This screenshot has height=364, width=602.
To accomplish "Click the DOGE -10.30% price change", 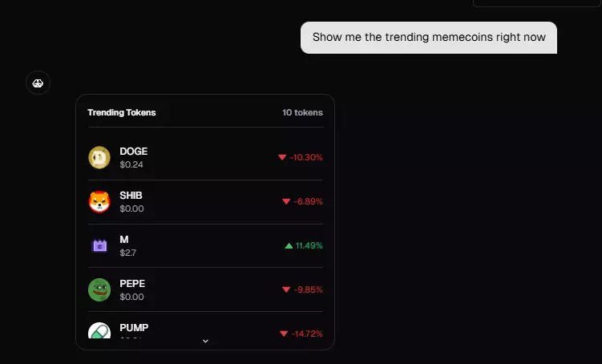I will pyautogui.click(x=306, y=157).
